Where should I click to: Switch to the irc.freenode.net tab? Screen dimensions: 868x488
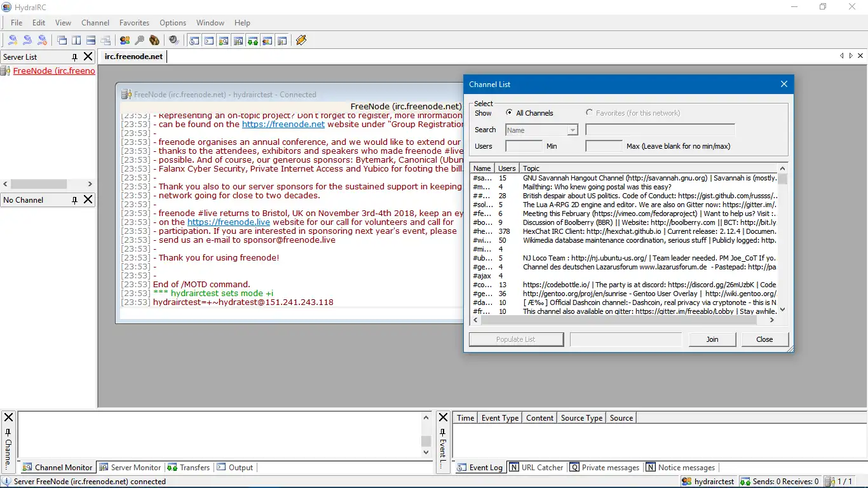[133, 56]
